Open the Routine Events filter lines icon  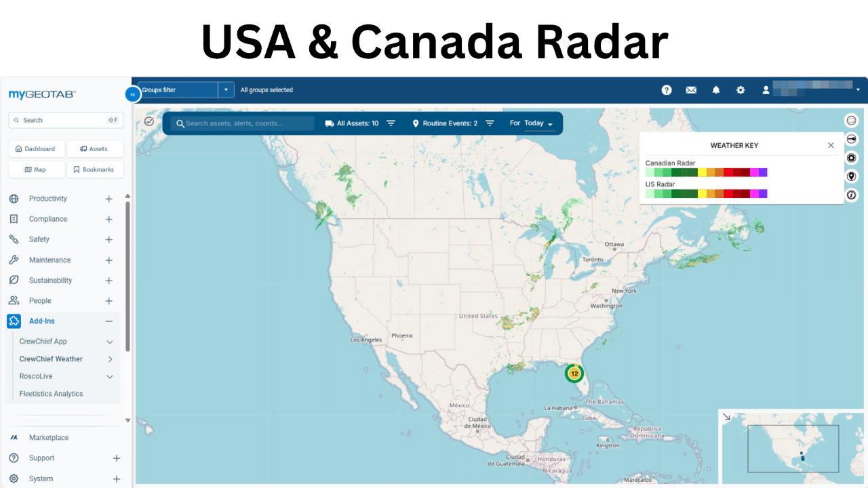[x=490, y=123]
